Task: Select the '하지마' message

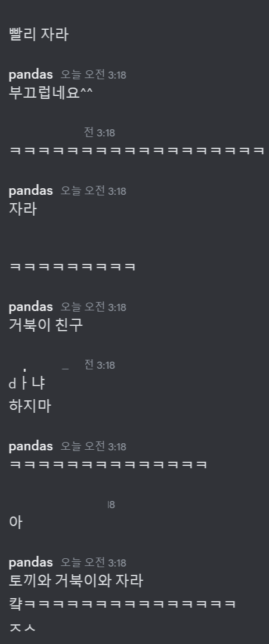Action: click(x=30, y=406)
